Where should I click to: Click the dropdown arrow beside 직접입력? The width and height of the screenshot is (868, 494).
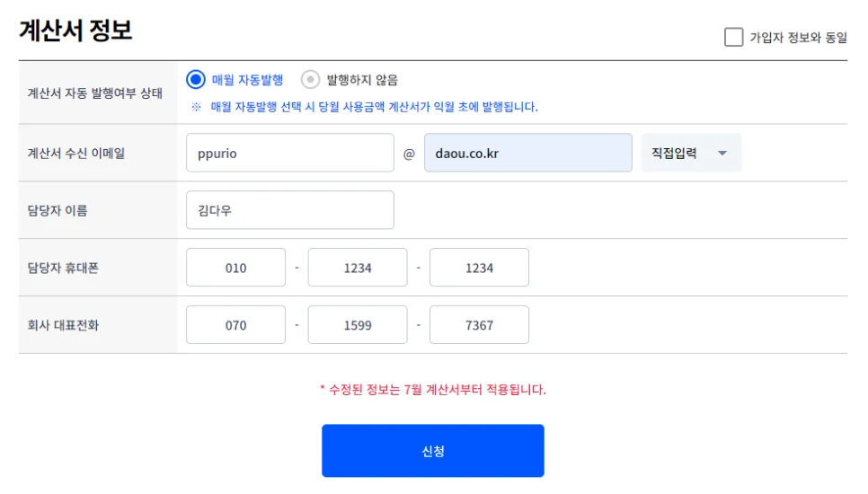point(722,154)
